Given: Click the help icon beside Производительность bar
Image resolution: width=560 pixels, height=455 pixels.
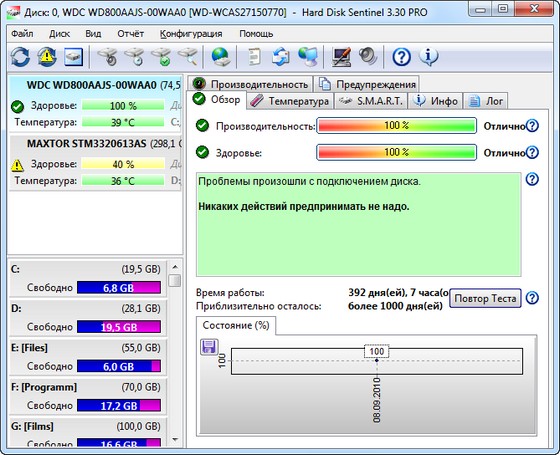Looking at the screenshot, I should pos(532,126).
